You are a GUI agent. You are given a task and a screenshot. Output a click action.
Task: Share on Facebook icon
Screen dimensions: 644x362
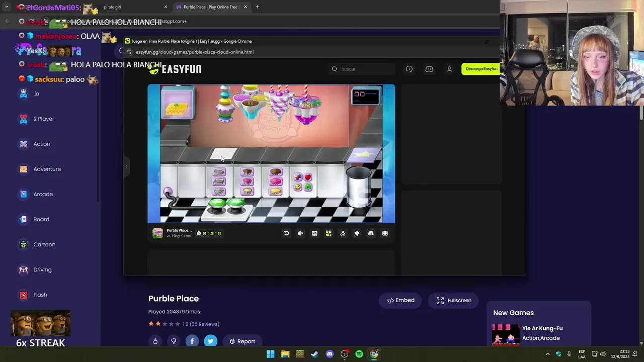tap(192, 341)
